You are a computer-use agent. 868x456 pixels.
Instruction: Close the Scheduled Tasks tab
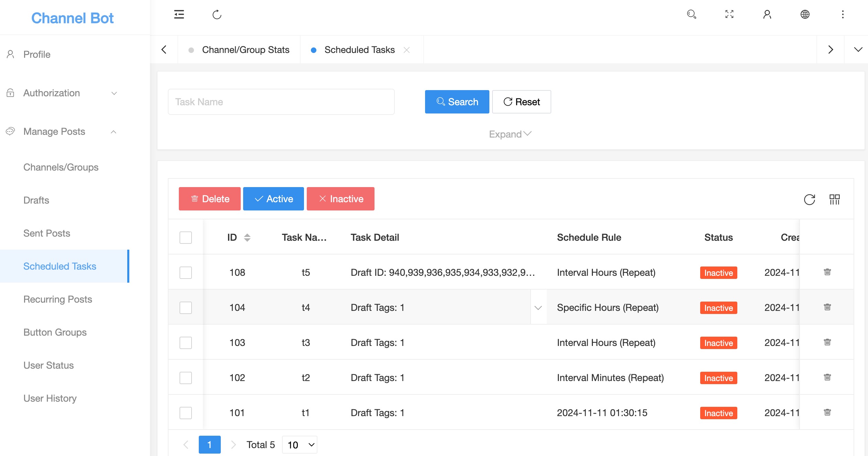406,50
